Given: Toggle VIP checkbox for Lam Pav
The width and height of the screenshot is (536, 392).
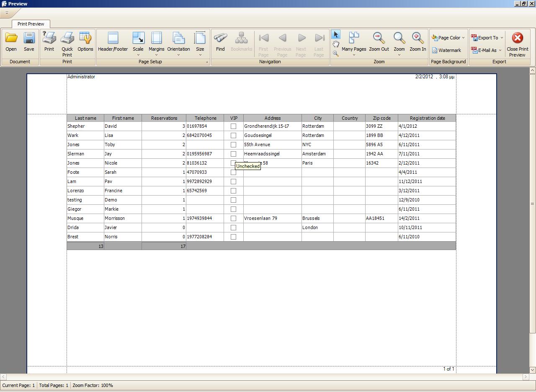Looking at the screenshot, I should point(233,181).
